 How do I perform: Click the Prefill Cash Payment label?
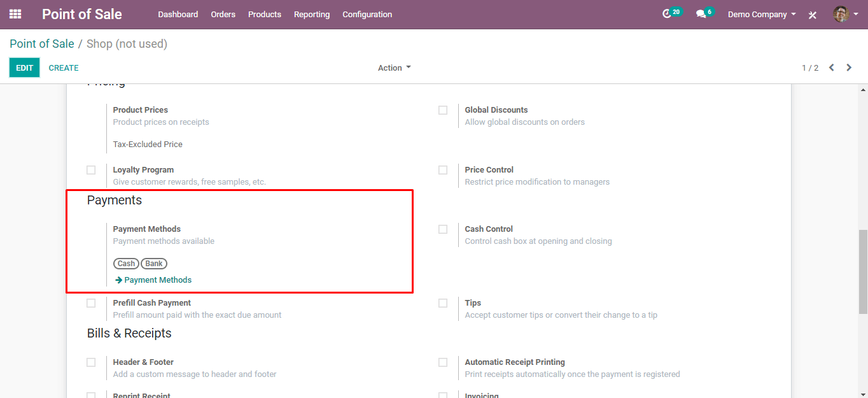click(152, 303)
